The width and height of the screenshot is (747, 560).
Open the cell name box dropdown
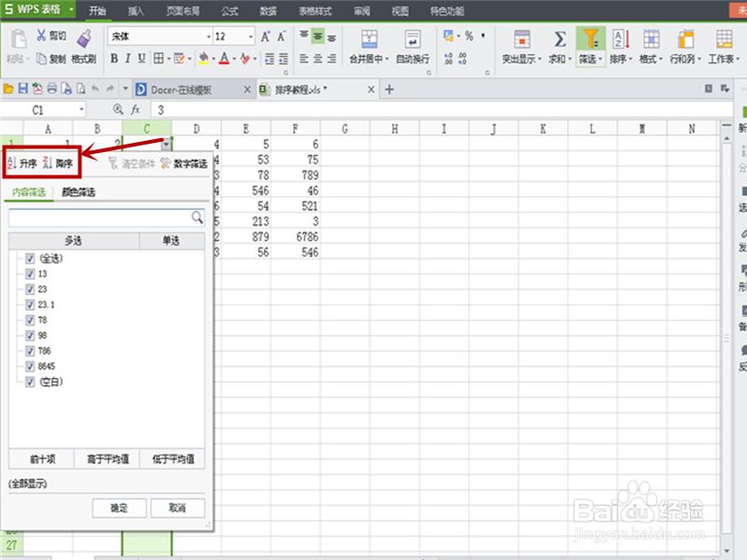[81, 109]
